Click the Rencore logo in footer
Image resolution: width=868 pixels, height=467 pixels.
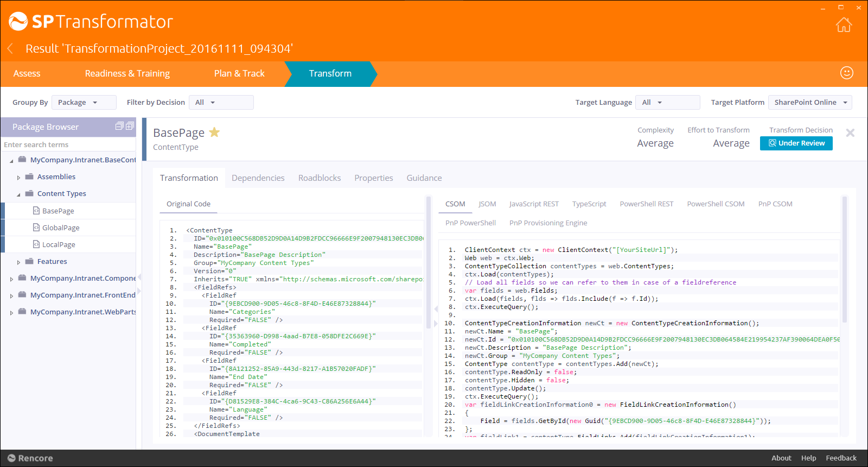30,458
